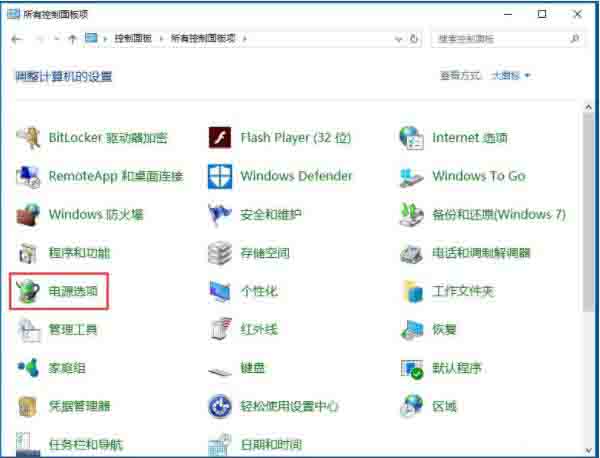
Task: Click the 个性化 monitor icon
Action: pyautogui.click(x=220, y=291)
